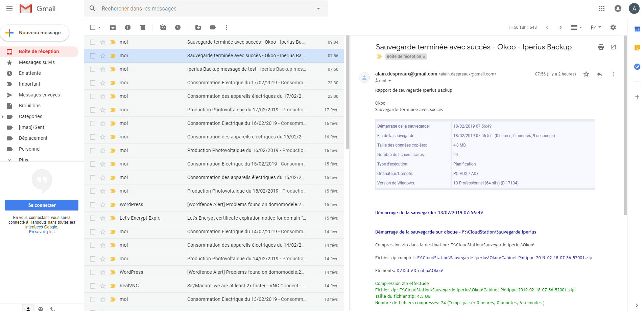Snooze the selected conversation
This screenshot has width=644, height=311.
point(178,27)
